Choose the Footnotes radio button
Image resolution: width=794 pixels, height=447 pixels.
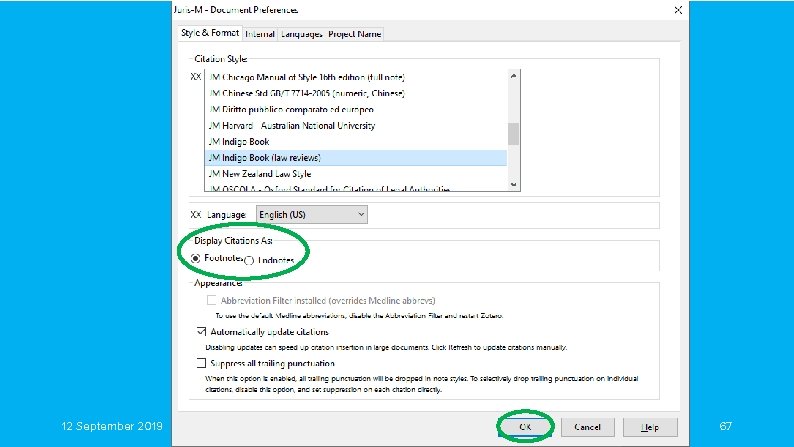pos(195,258)
